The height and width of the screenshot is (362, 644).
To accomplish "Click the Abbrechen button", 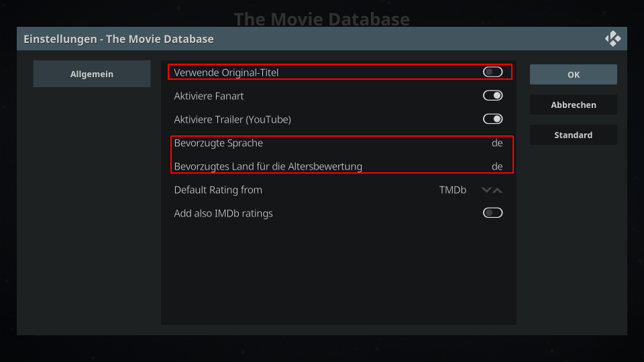I will (x=574, y=105).
